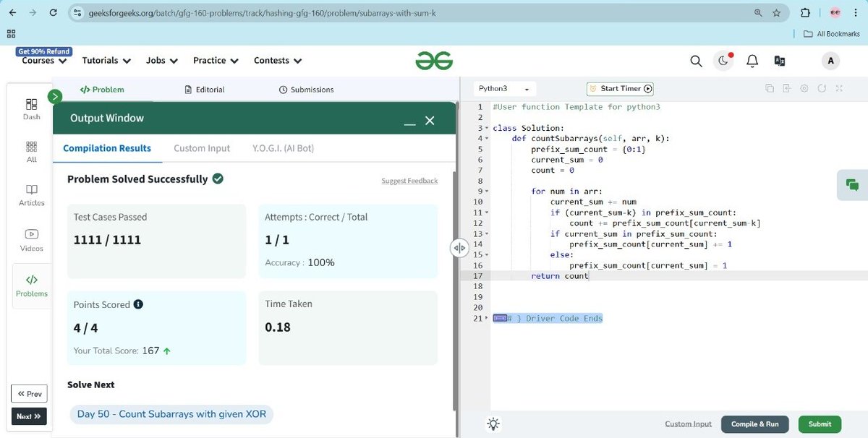Switch to the Submissions tab

[x=306, y=90]
